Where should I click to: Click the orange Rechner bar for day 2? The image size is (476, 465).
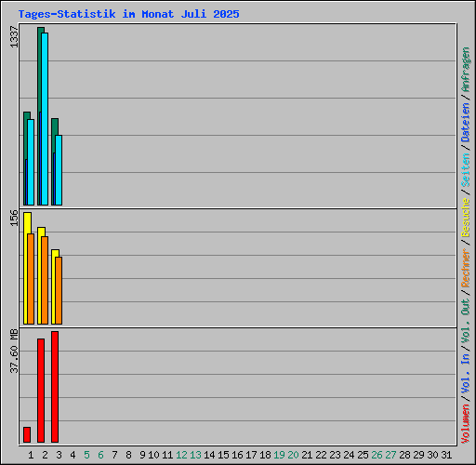point(45,280)
